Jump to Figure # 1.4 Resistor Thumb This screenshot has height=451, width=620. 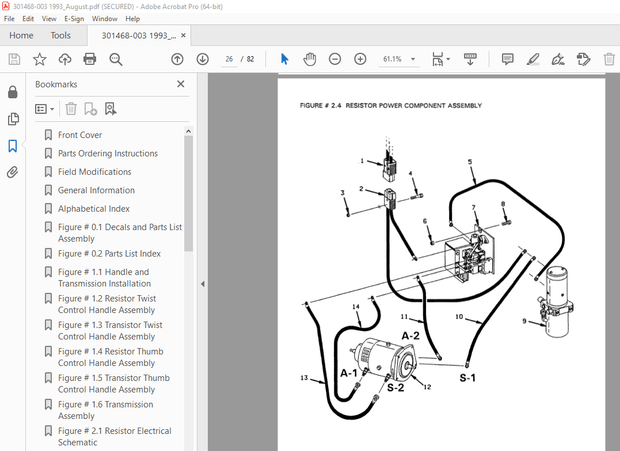tap(110, 357)
